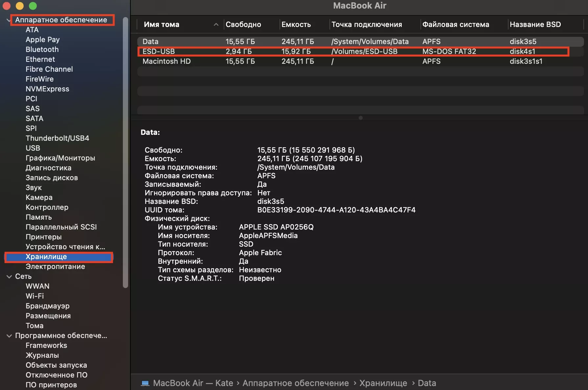Select the Macintosh HD volume row
Viewport: 588px width, 390px height.
[x=360, y=61]
